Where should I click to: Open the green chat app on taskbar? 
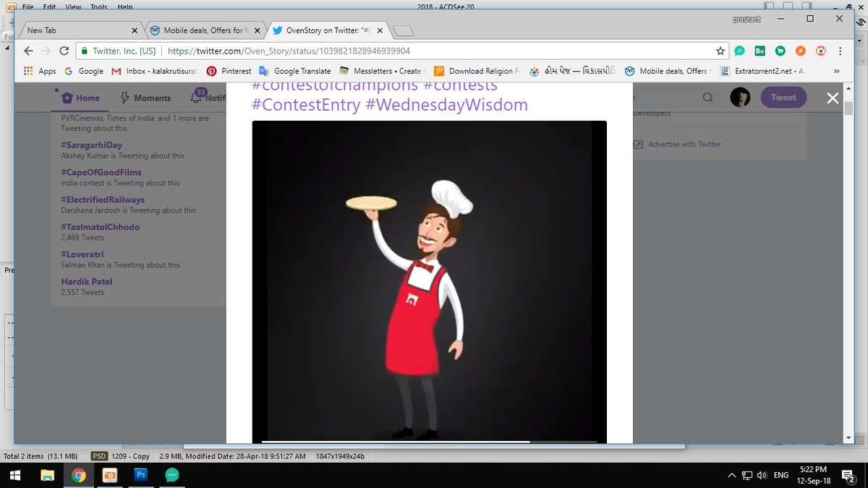click(x=172, y=475)
